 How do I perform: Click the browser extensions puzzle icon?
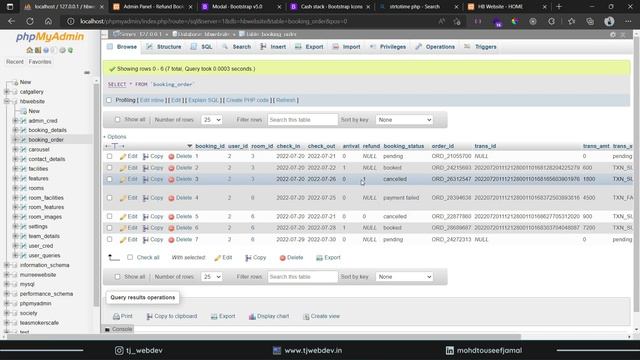pos(551,21)
